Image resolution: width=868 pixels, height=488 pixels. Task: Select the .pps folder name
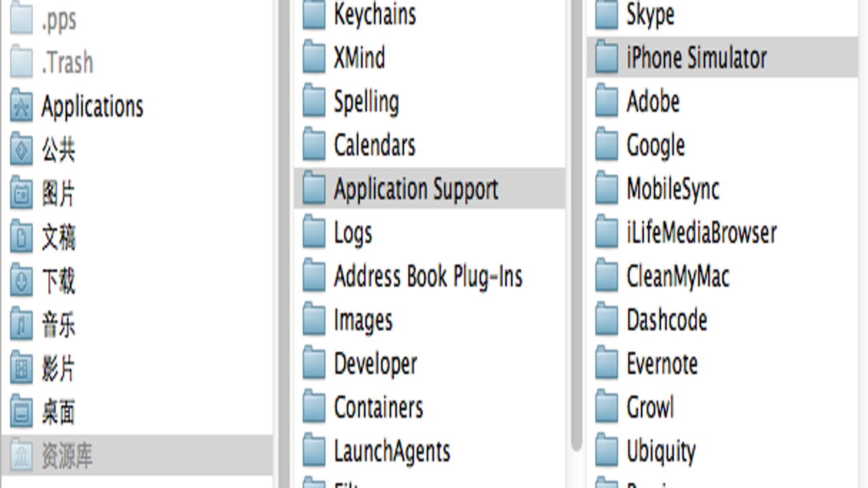[58, 20]
